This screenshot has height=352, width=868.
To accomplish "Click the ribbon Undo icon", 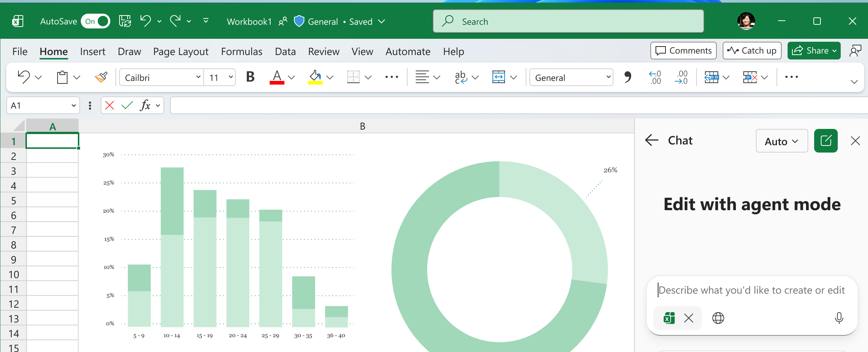I will point(24,77).
